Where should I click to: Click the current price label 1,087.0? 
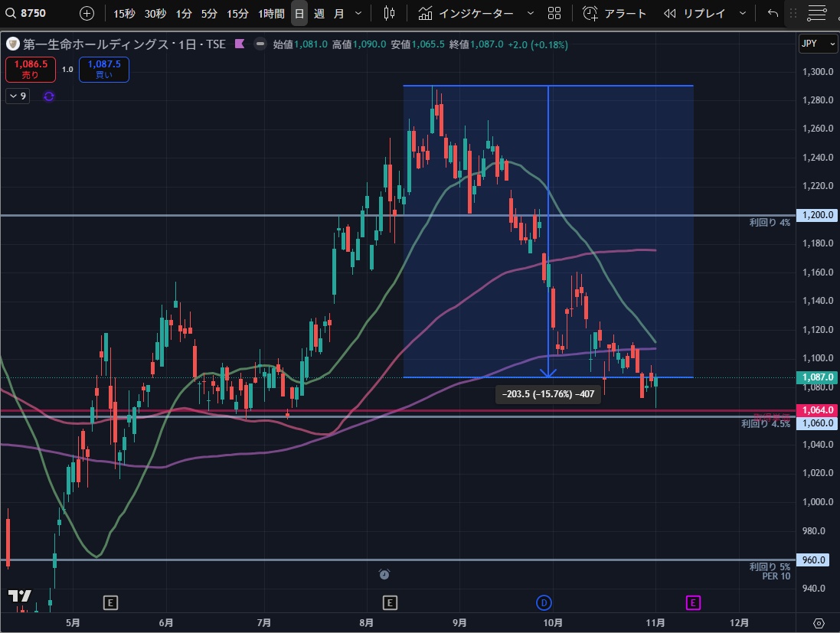(x=817, y=377)
